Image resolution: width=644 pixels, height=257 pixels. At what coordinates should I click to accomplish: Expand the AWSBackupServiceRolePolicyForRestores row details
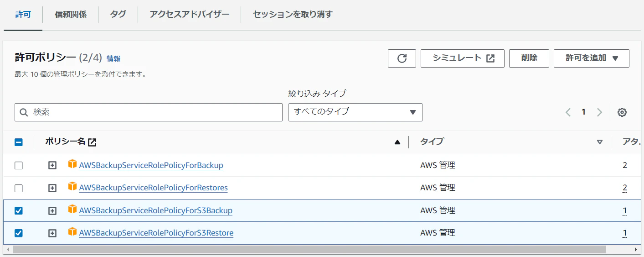click(52, 188)
